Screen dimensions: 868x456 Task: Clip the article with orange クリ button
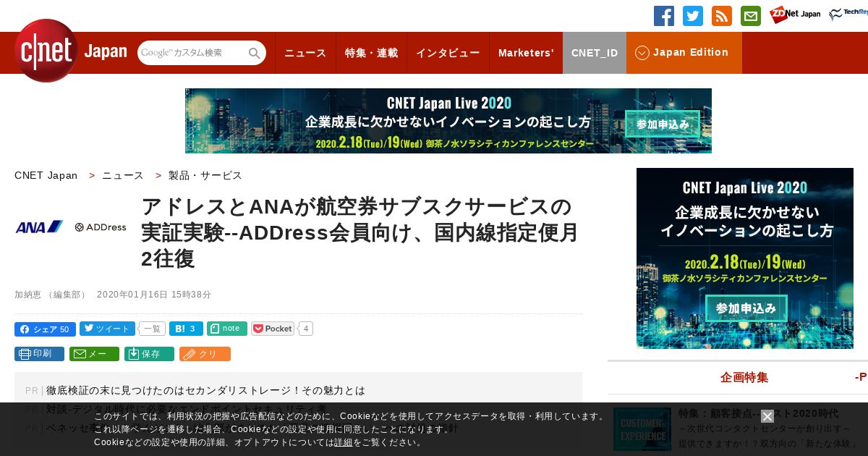[205, 354]
